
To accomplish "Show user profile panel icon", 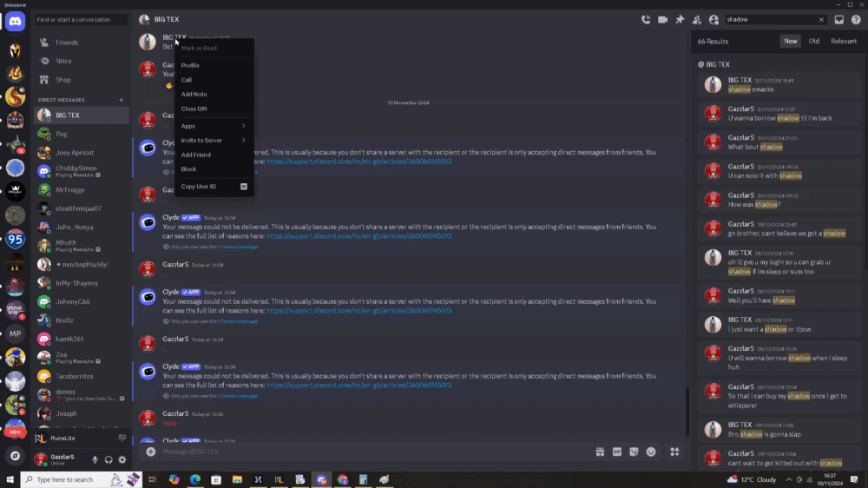I will coord(714,19).
